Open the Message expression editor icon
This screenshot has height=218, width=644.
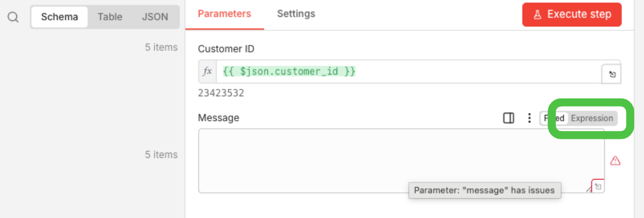(598, 187)
